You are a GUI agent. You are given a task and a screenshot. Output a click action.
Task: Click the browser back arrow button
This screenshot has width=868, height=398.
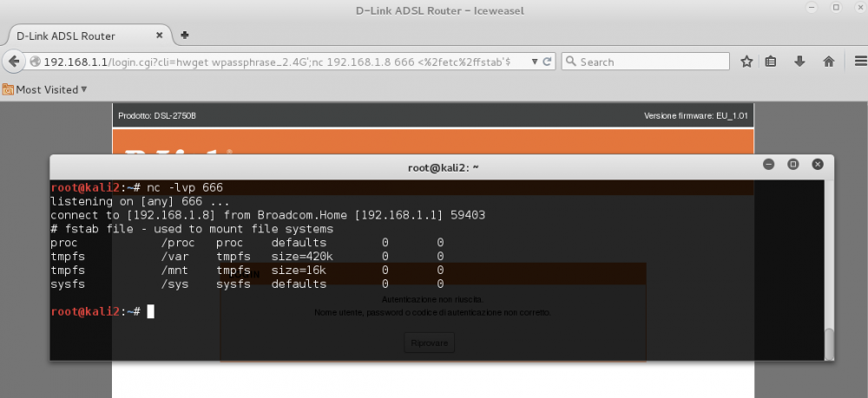(13, 62)
